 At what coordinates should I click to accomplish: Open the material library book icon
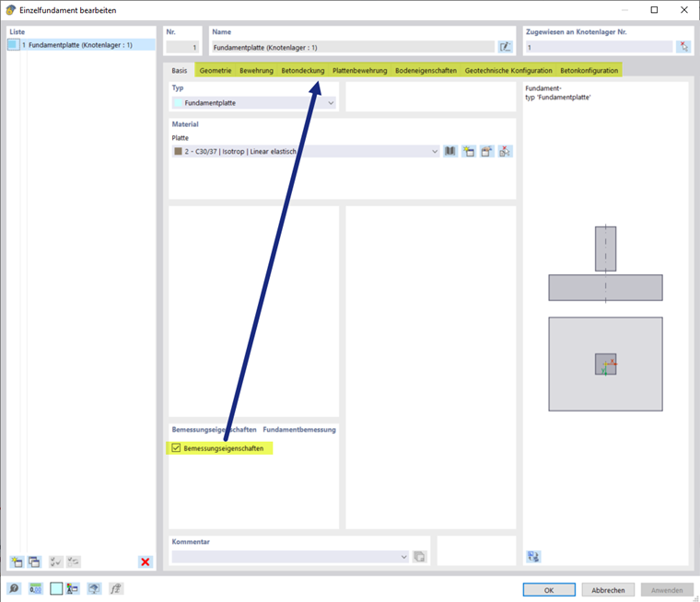[x=450, y=151]
